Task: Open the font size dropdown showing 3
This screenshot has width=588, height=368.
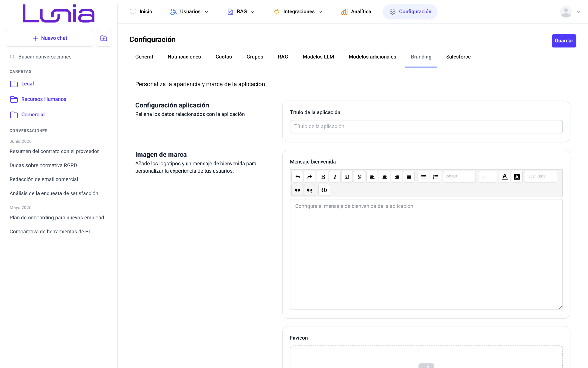Action: pos(488,176)
